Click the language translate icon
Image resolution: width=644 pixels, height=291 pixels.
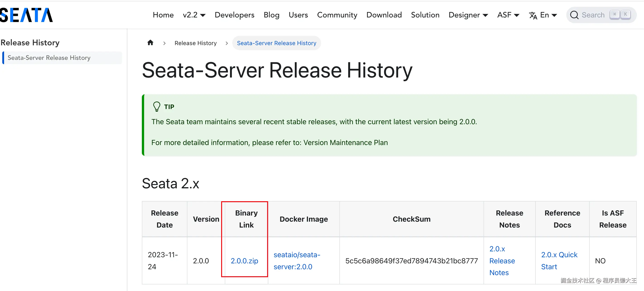point(533,15)
